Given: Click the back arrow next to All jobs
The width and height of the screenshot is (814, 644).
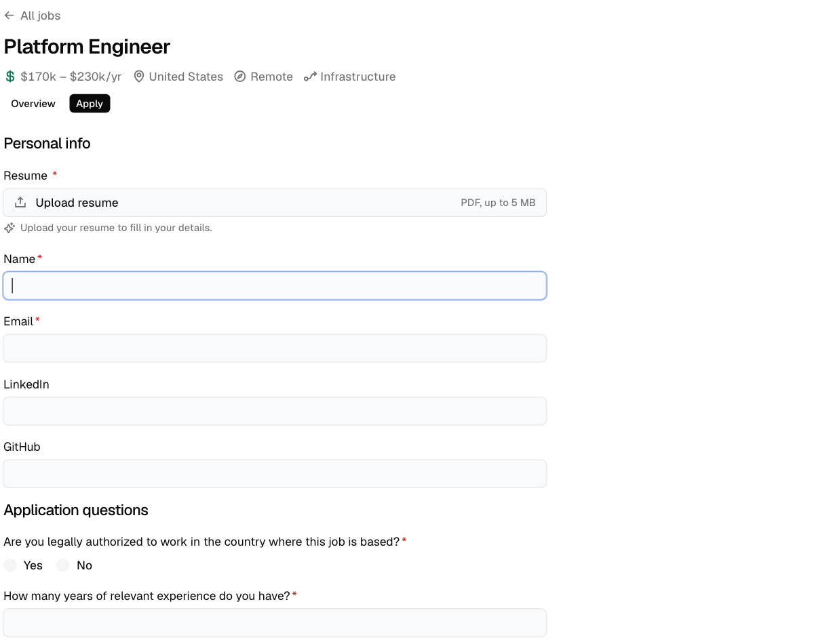Looking at the screenshot, I should [9, 16].
